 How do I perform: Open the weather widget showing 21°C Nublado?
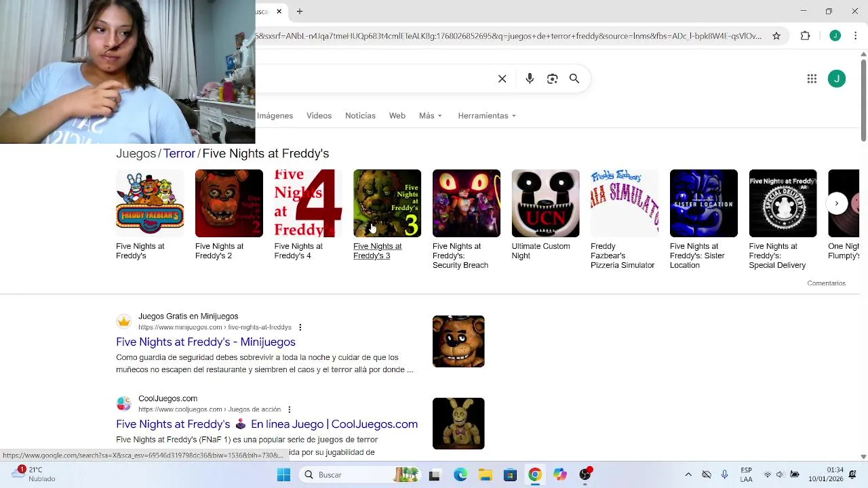pyautogui.click(x=34, y=474)
